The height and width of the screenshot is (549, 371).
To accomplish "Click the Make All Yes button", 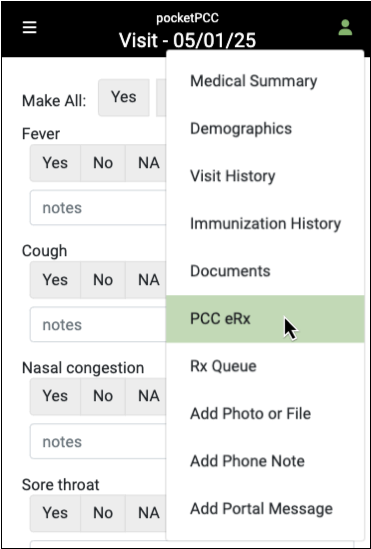I will point(124,97).
